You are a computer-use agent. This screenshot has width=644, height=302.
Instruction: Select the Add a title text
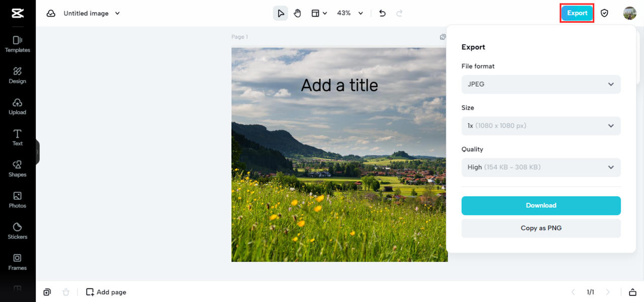[x=340, y=85]
